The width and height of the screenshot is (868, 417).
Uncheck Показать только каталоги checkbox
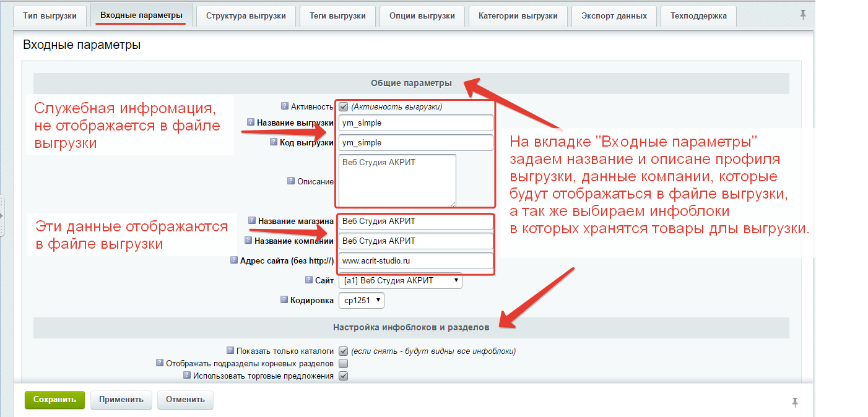[344, 351]
